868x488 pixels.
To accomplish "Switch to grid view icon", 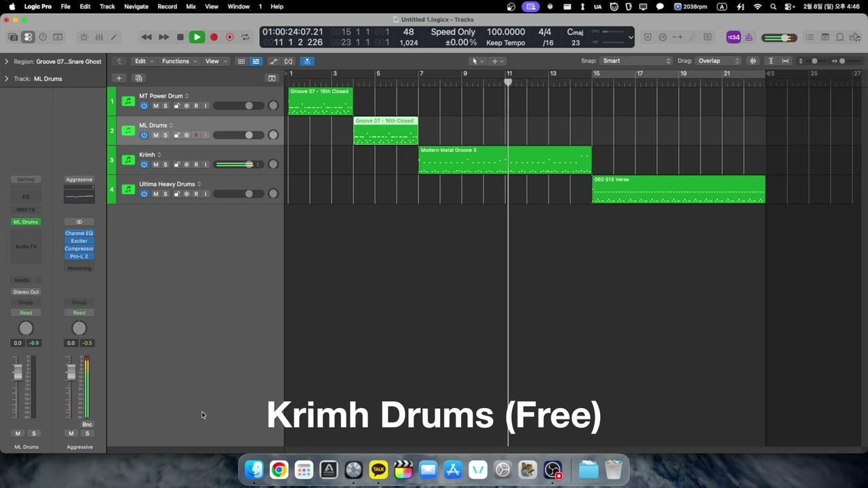I will (x=241, y=61).
